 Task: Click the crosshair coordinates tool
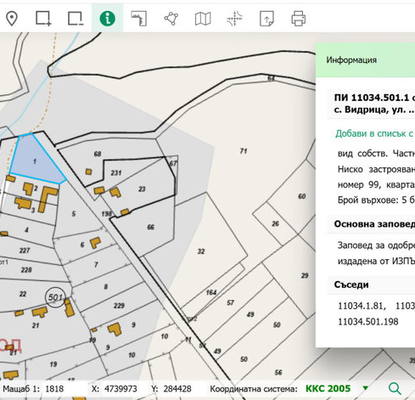point(235,18)
